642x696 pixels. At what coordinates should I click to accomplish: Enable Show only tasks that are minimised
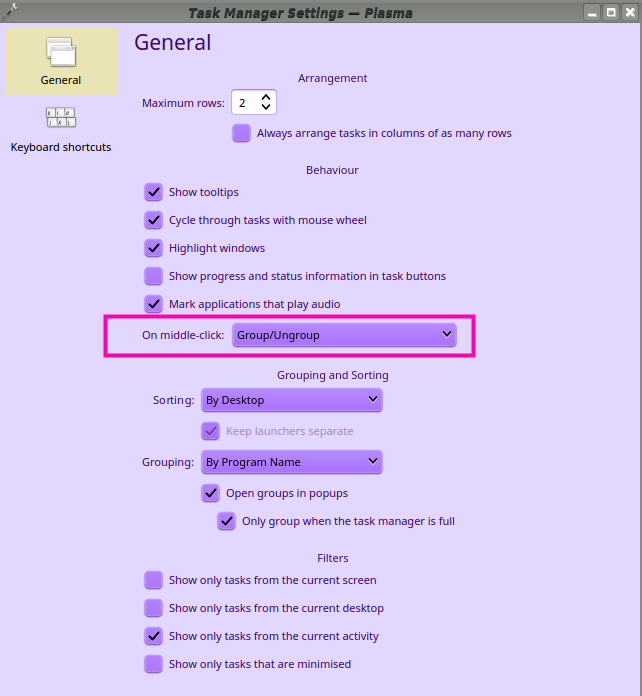point(154,664)
